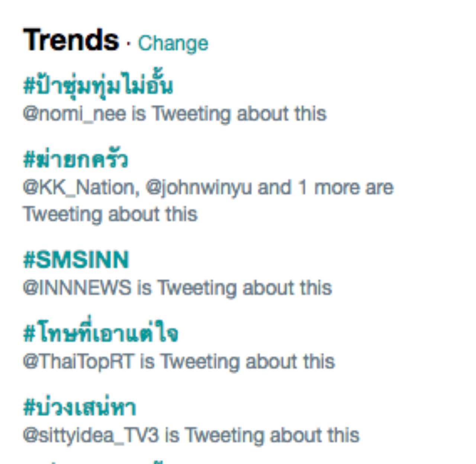
Task: Open the #โทษที่เอาแต่ใจ trending hashtag
Action: (x=100, y=333)
